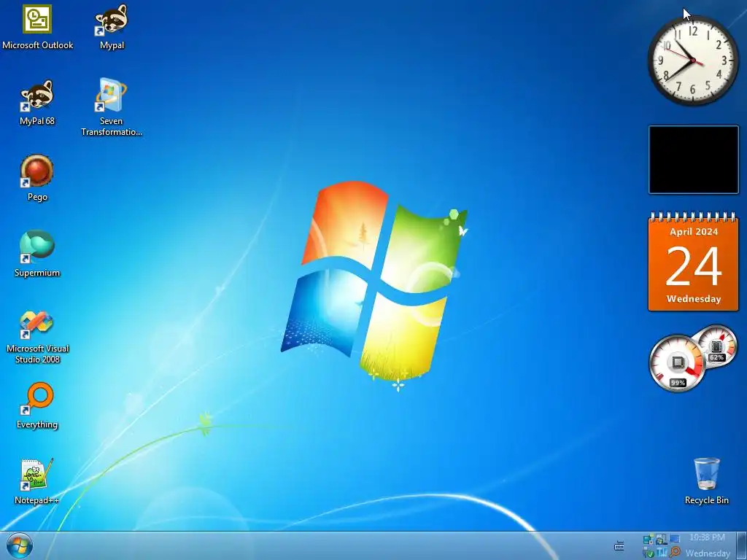
Task: Select the Seven Transformation Pack icon
Action: 112,108
